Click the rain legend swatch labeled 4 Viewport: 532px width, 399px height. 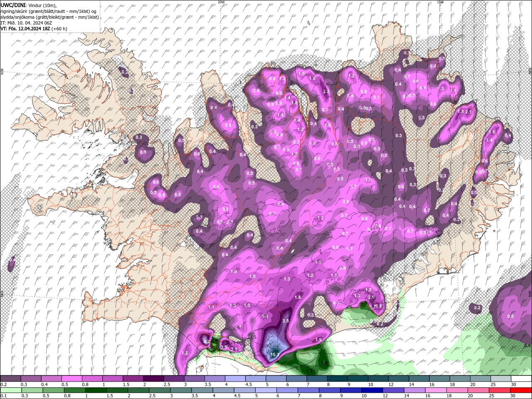[223, 390]
